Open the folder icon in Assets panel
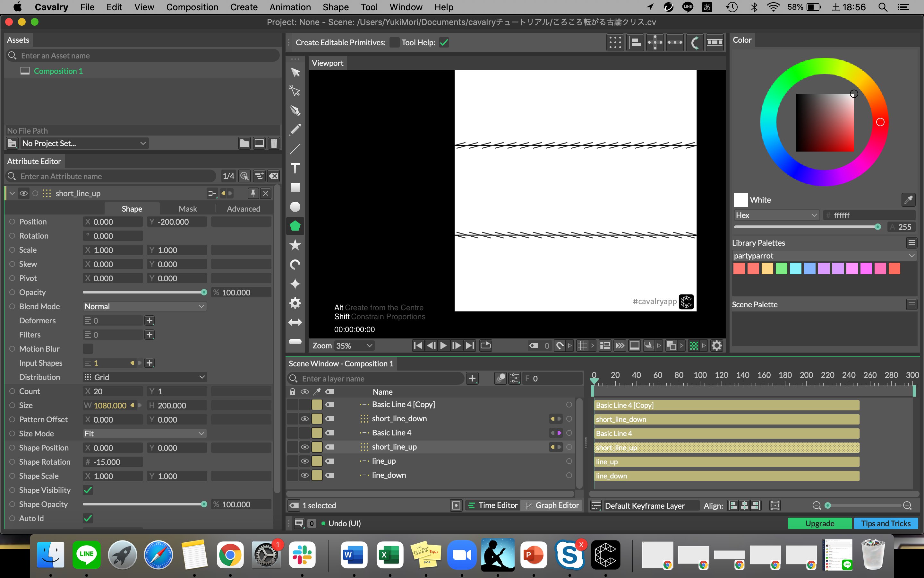This screenshot has width=924, height=578. 244,143
